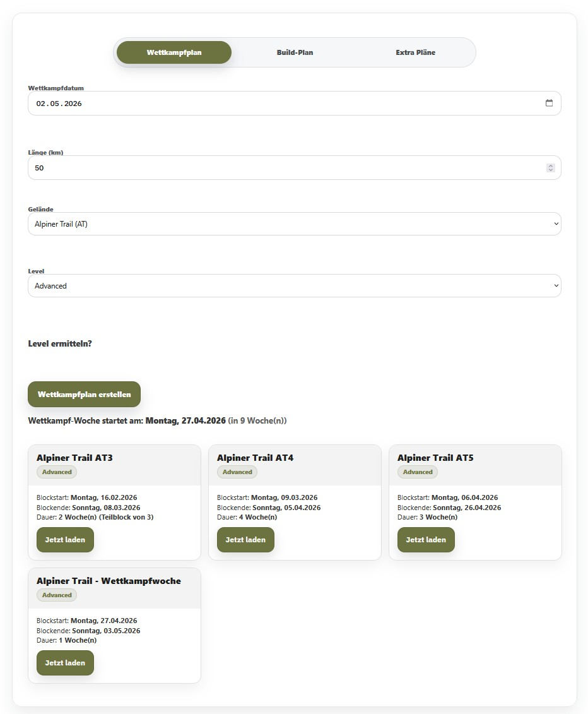Click the Blockstart date Montag, 06.04.2026

tap(465, 497)
